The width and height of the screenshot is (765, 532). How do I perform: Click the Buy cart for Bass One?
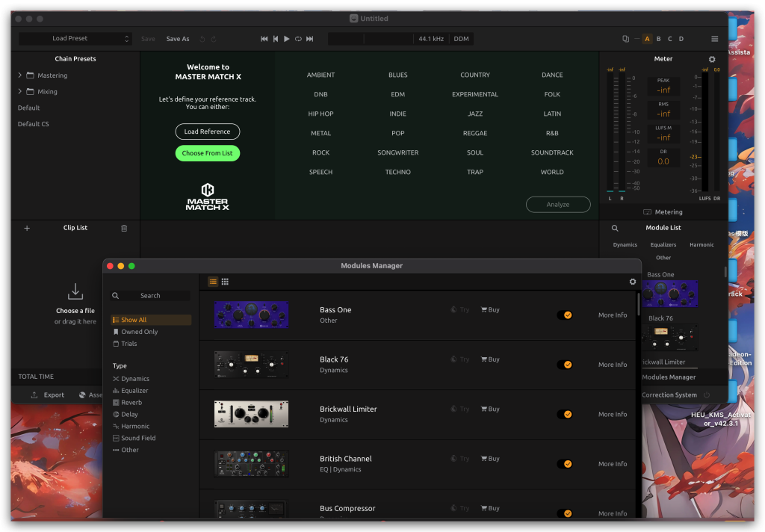[x=490, y=309]
